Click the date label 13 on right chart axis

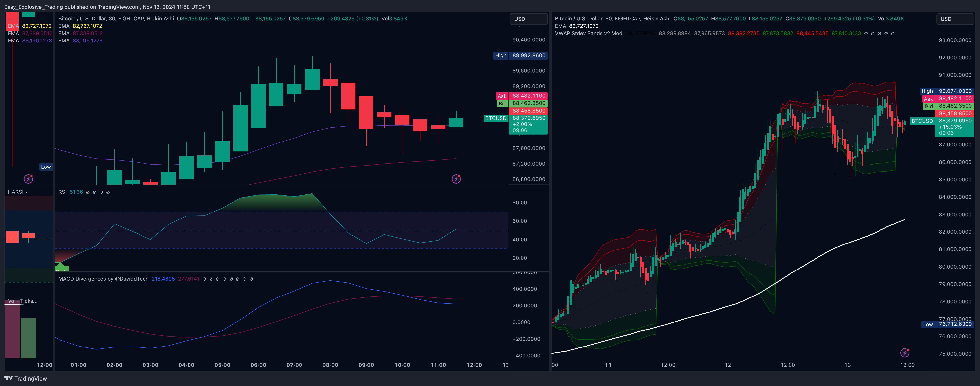(848, 365)
